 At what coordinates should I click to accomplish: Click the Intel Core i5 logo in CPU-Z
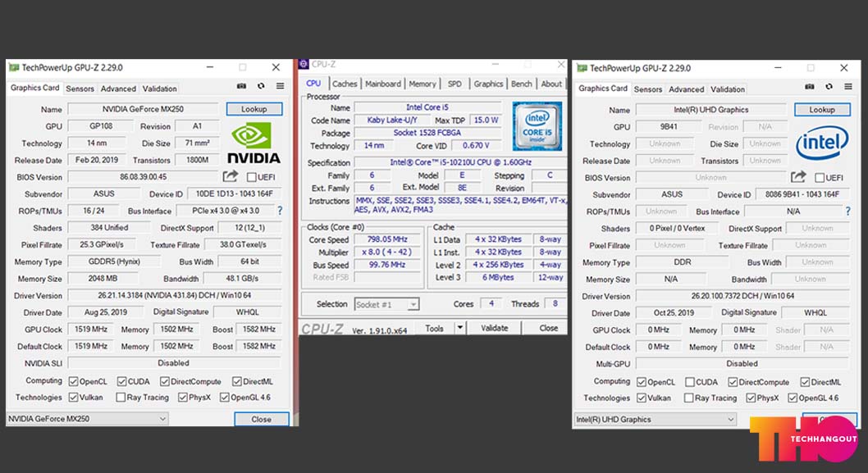(x=537, y=125)
